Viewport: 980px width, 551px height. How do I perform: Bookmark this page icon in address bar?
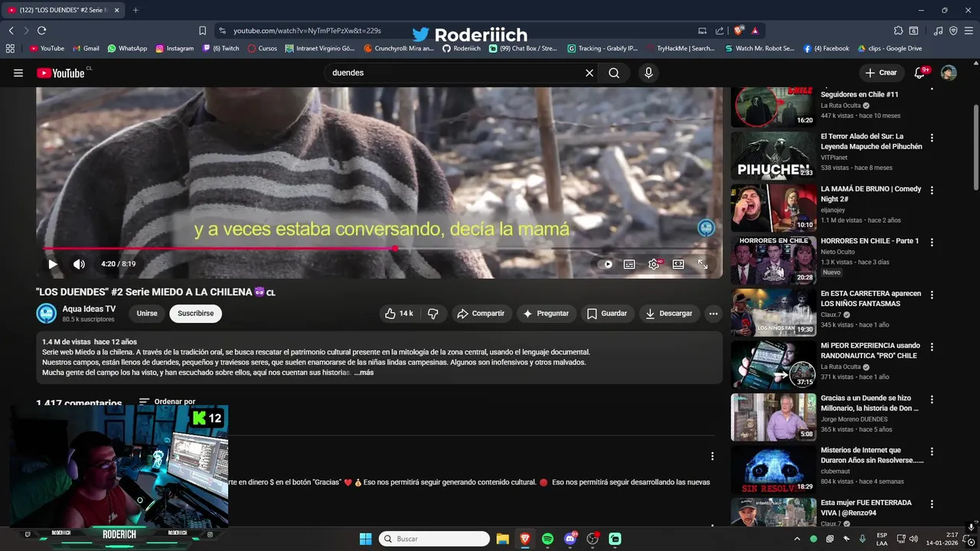point(202,31)
